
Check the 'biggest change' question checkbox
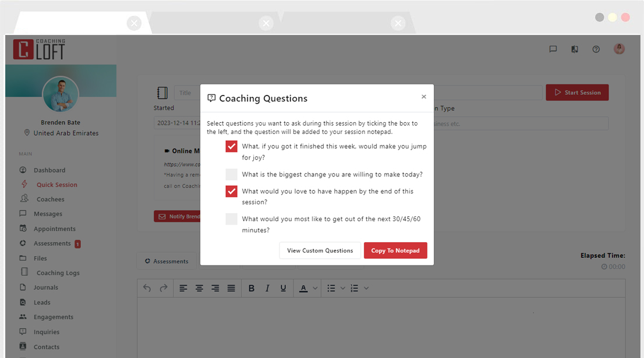coord(231,173)
